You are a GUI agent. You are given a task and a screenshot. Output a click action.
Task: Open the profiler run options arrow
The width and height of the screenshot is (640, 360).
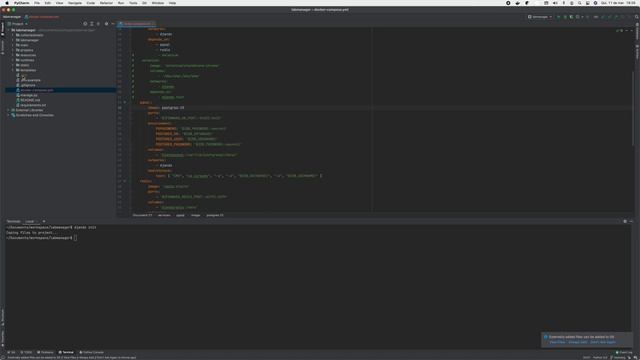click(582, 17)
